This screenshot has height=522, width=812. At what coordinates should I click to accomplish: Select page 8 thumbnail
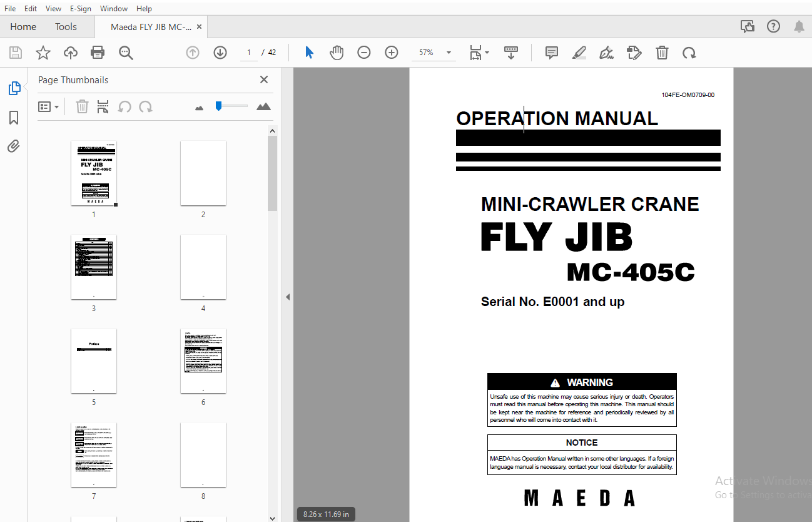point(203,455)
